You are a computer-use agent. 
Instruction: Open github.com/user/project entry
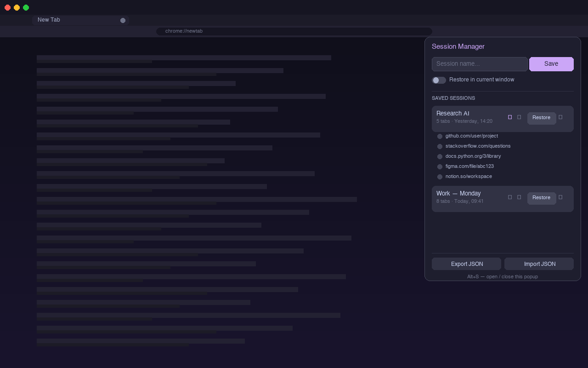[472, 136]
